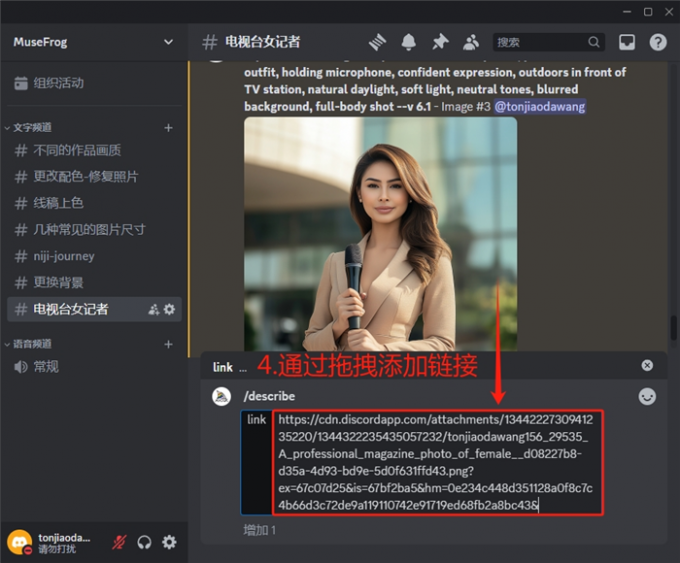Screen dimensions: 680x563
Task: Add a voice channel plus icon
Action: click(x=168, y=344)
